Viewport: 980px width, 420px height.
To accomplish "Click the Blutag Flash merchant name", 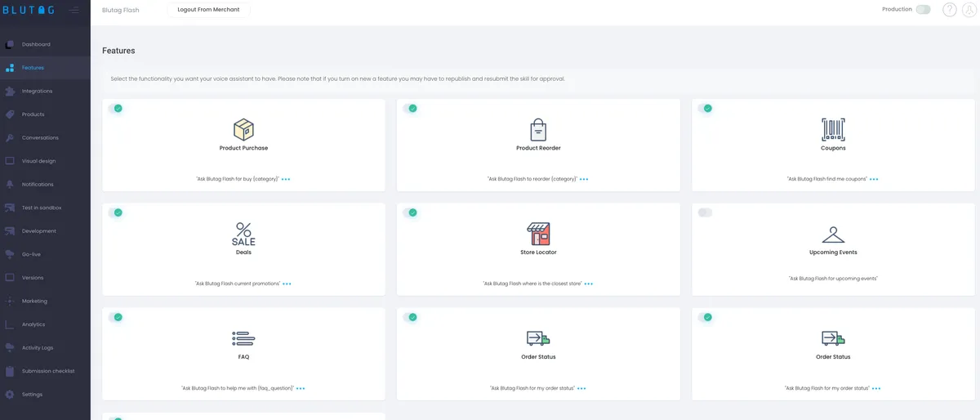I will 121,10.
